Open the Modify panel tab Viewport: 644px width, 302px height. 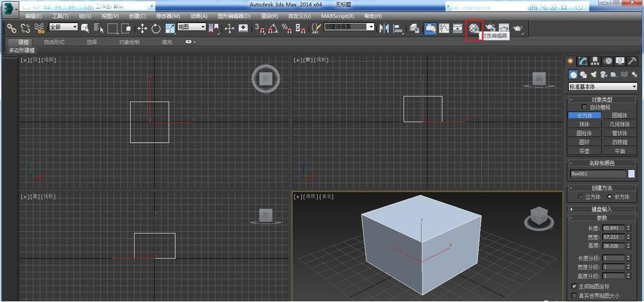pyautogui.click(x=582, y=61)
